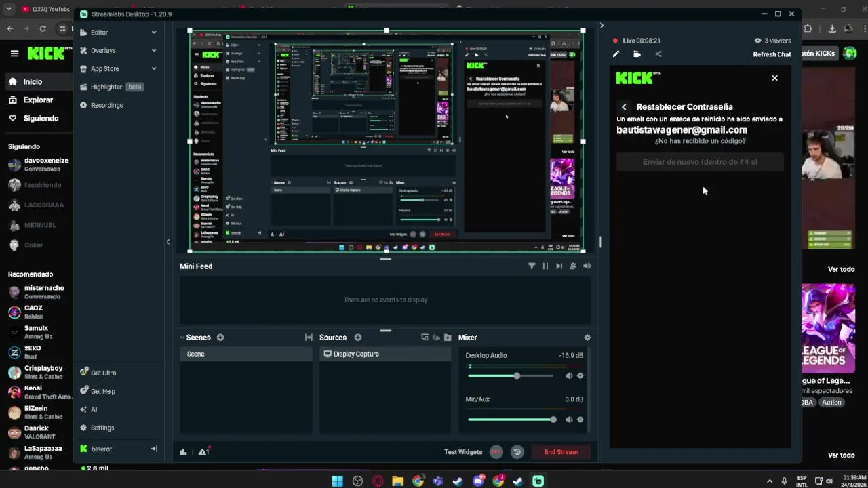The width and height of the screenshot is (868, 488).
Task: Add a new scene with plus icon
Action: pos(220,338)
